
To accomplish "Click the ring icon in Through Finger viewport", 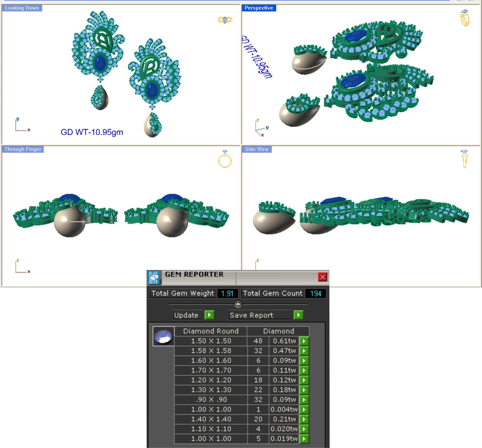I will click(225, 159).
